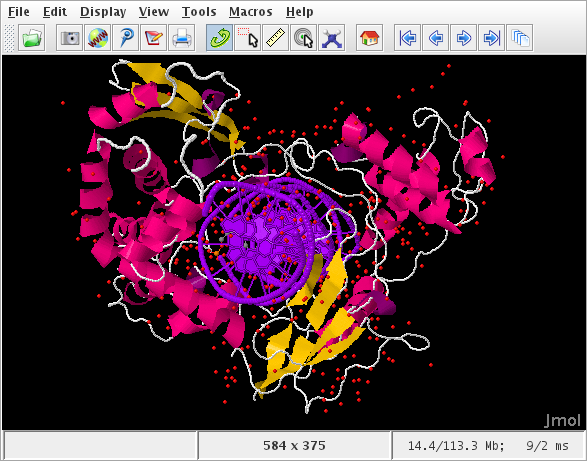Click the camera export image icon
This screenshot has height=462, width=588.
[x=69, y=38]
